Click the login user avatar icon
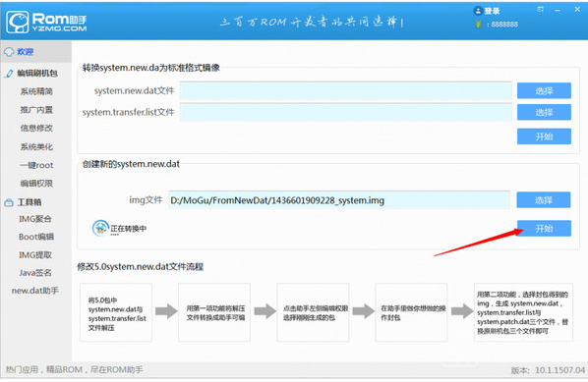The width and height of the screenshot is (588, 382). click(478, 11)
